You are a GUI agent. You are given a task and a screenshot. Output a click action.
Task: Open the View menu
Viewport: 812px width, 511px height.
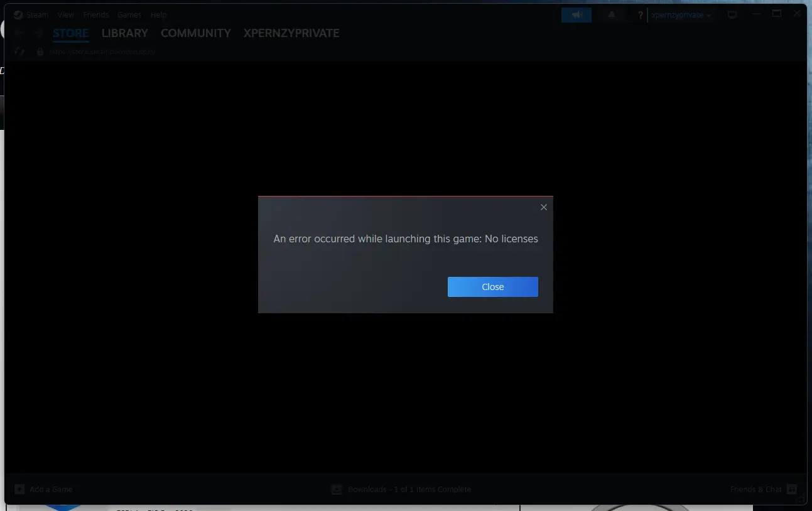coord(65,14)
